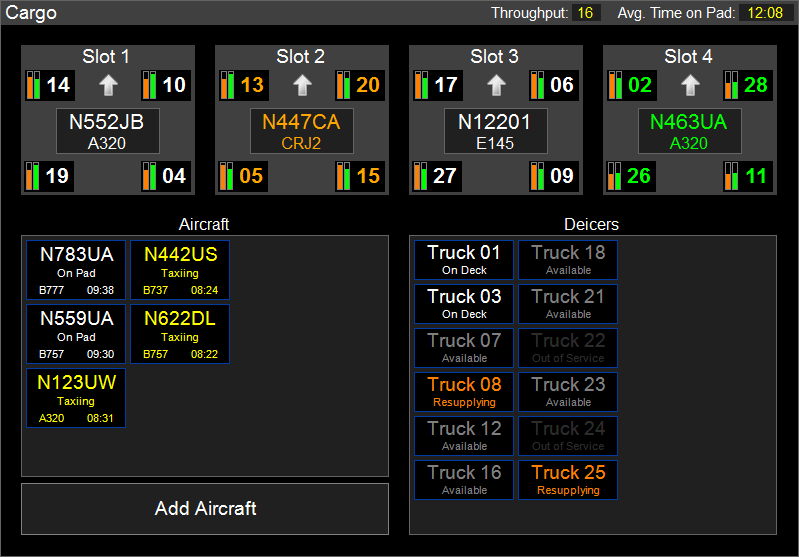Screen dimensions: 799x557
Task: Select aircraft N447CA CRJ2 in Slot 2
Action: [301, 131]
